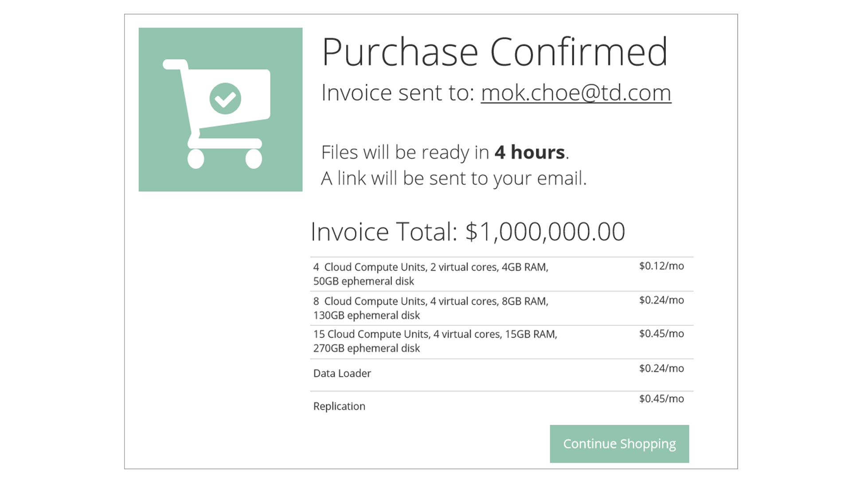The height and width of the screenshot is (483, 868).
Task: Click the Data Loader $0.24/mo price
Action: pyautogui.click(x=661, y=368)
